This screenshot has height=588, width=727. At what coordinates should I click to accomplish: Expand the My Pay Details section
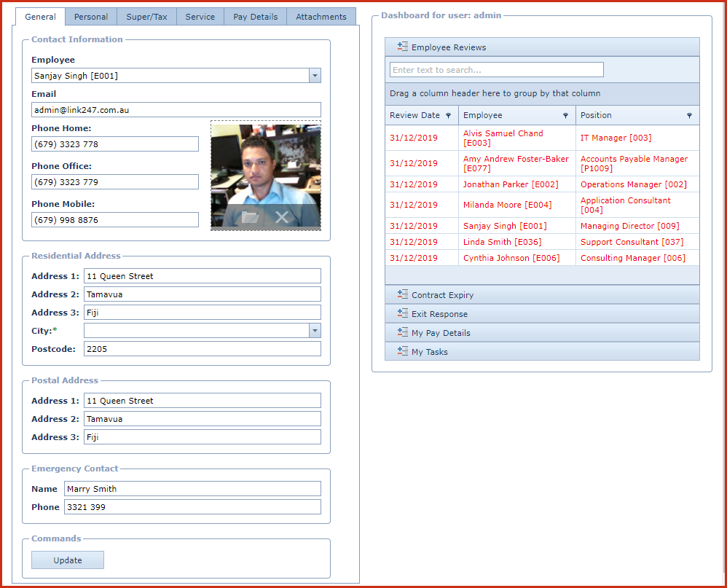pyautogui.click(x=542, y=332)
